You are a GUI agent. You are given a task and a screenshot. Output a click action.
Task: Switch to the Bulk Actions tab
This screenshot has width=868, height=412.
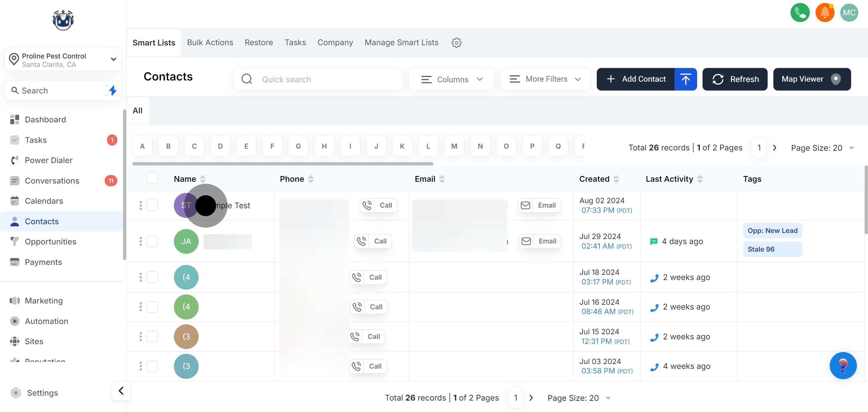pos(210,43)
